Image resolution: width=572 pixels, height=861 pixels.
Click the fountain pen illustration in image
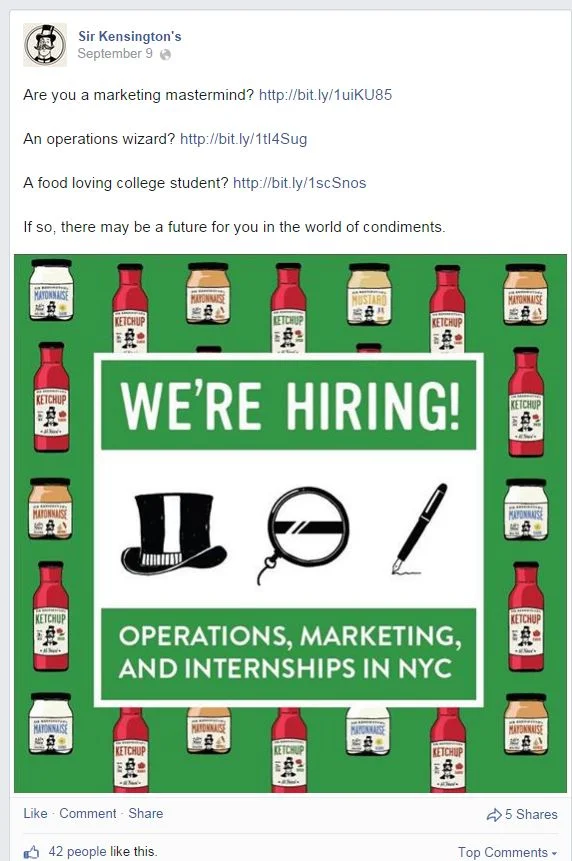point(419,529)
